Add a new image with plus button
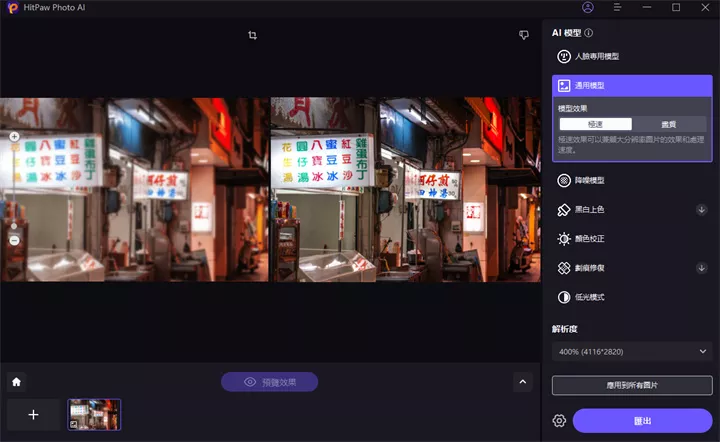The width and height of the screenshot is (720, 442). click(x=33, y=415)
